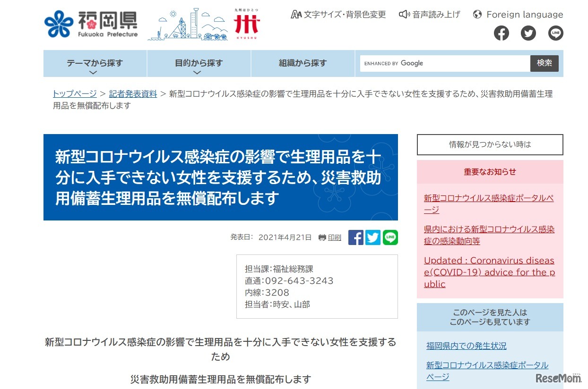Start the audio read-aloud feature
The height and width of the screenshot is (389, 588).
tap(429, 15)
